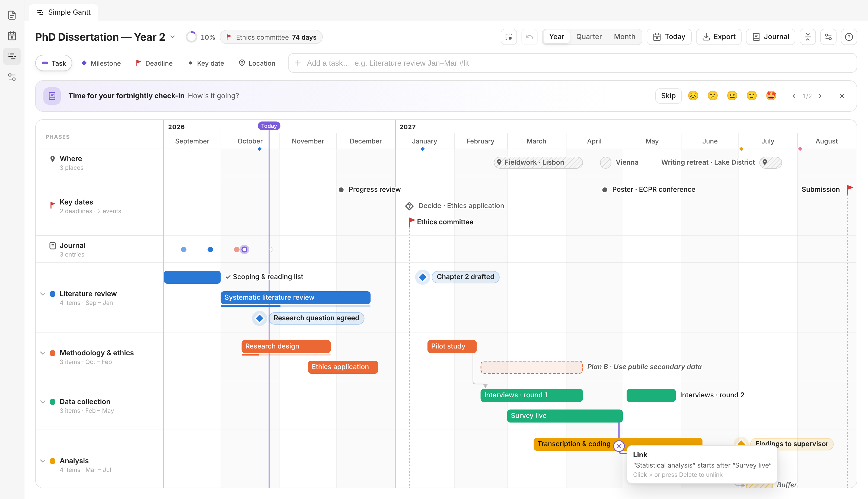This screenshot has width=868, height=499.
Task: Select the Deadline item type
Action: pyautogui.click(x=154, y=63)
